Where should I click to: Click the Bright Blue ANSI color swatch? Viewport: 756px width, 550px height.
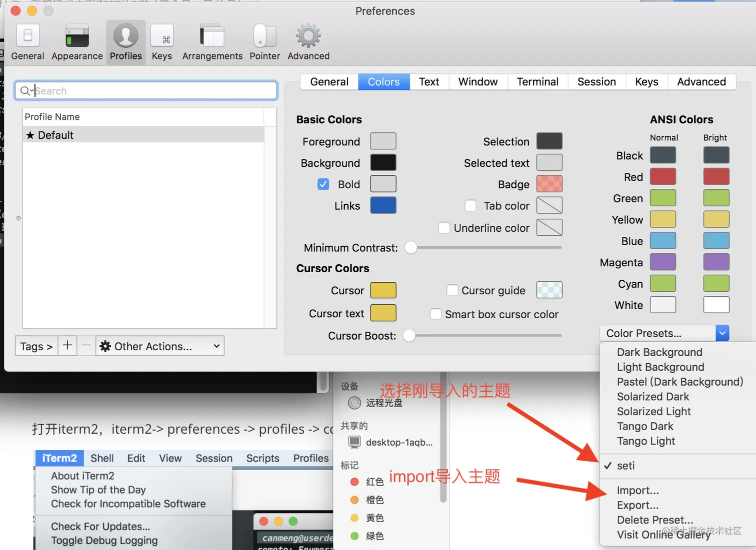point(716,241)
